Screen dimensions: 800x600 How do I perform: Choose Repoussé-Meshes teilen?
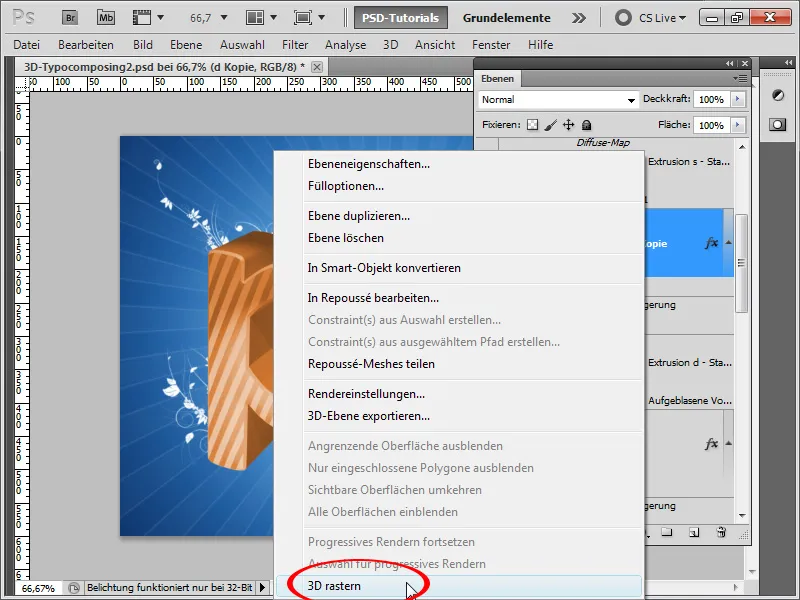tap(371, 364)
